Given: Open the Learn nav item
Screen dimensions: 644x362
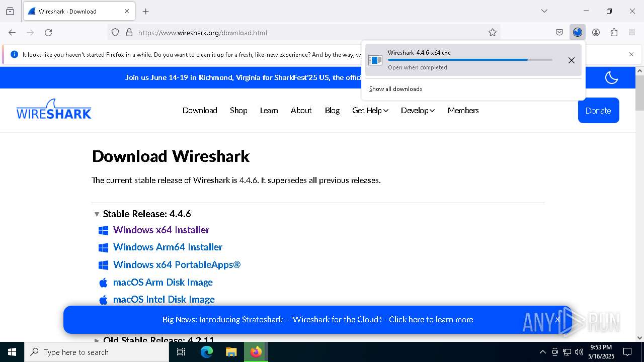Looking at the screenshot, I should [x=269, y=111].
